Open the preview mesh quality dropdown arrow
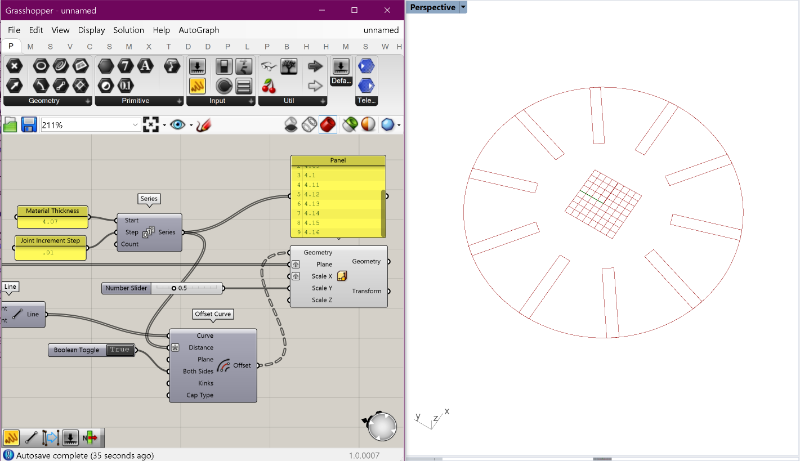This screenshot has width=800, height=461. point(398,125)
